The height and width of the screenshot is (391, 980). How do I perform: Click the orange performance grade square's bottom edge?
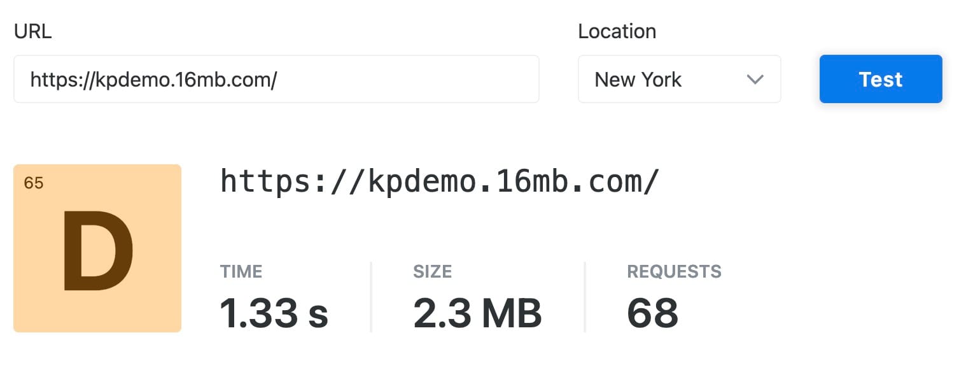coord(97,330)
